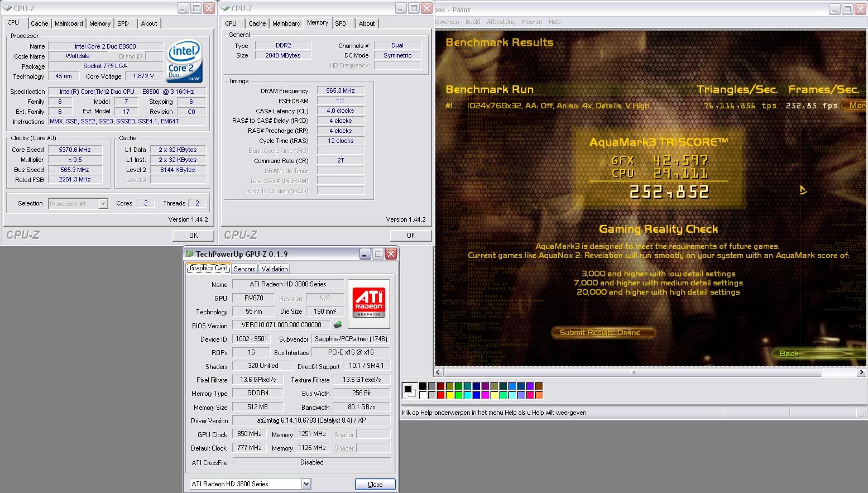This screenshot has width=868, height=493.
Task: Pick the bright red color swatch
Action: (x=440, y=395)
